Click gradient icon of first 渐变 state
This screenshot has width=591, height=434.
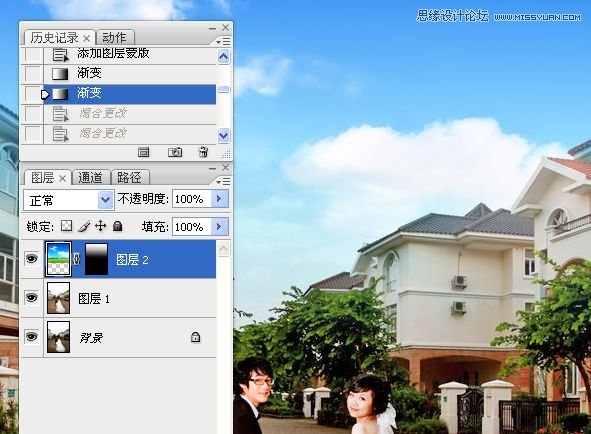pyautogui.click(x=60, y=74)
